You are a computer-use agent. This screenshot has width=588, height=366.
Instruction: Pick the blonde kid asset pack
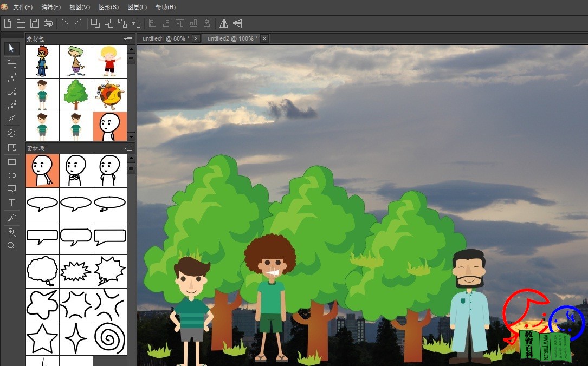[110, 61]
